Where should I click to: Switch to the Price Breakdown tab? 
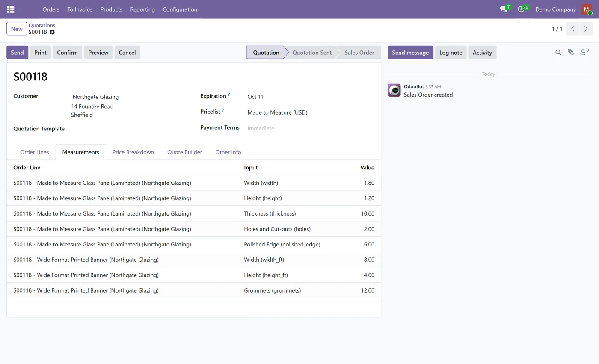pos(133,152)
